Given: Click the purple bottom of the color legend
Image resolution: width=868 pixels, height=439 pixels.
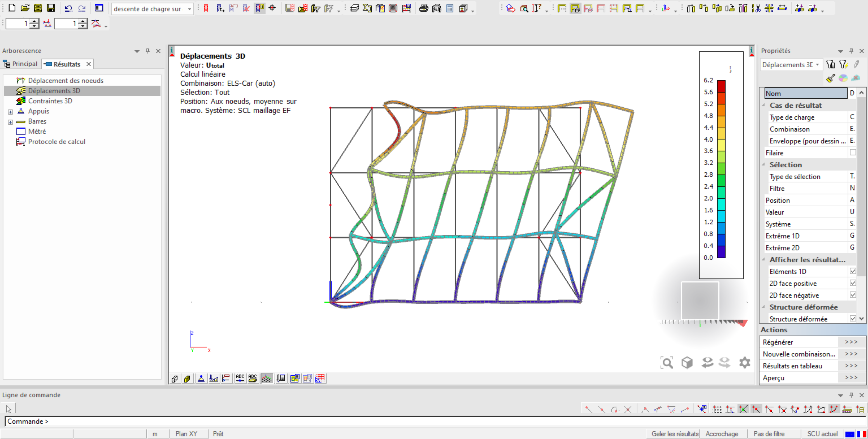Looking at the screenshot, I should pyautogui.click(x=721, y=252).
